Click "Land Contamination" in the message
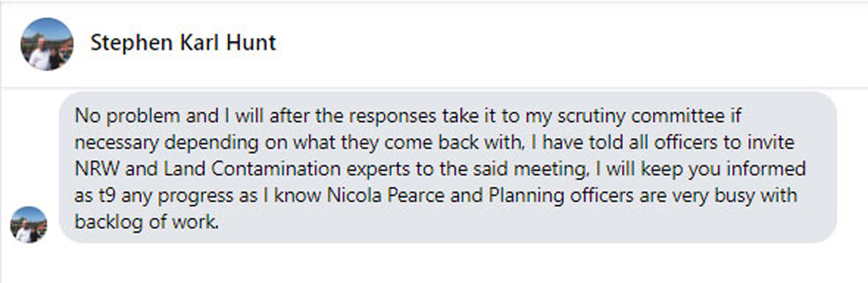The height and width of the screenshot is (283, 868). click(252, 169)
